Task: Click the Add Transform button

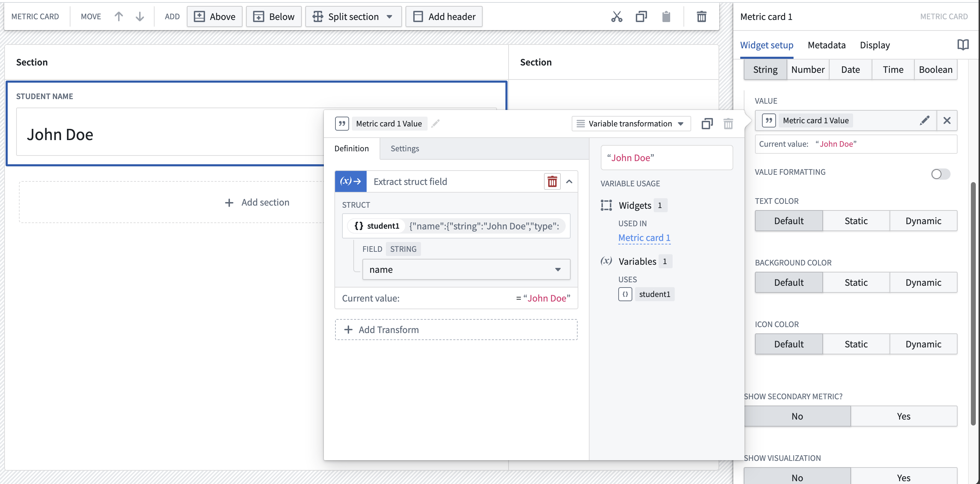Action: tap(456, 330)
